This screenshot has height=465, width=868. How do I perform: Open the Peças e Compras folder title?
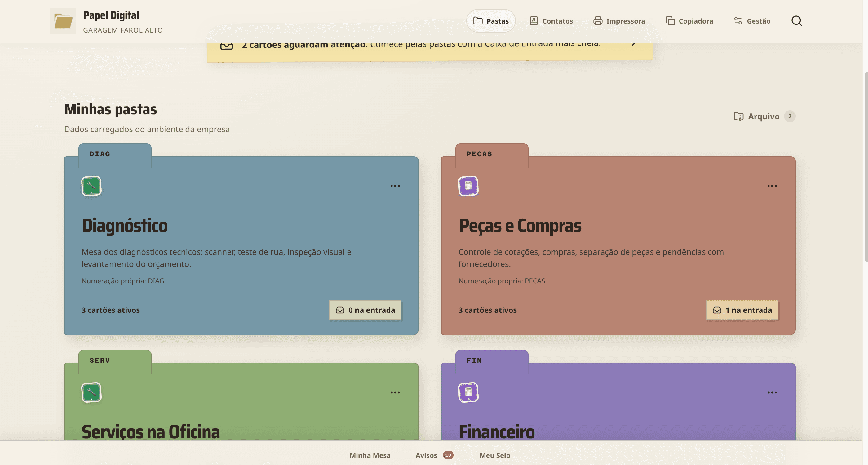click(520, 225)
